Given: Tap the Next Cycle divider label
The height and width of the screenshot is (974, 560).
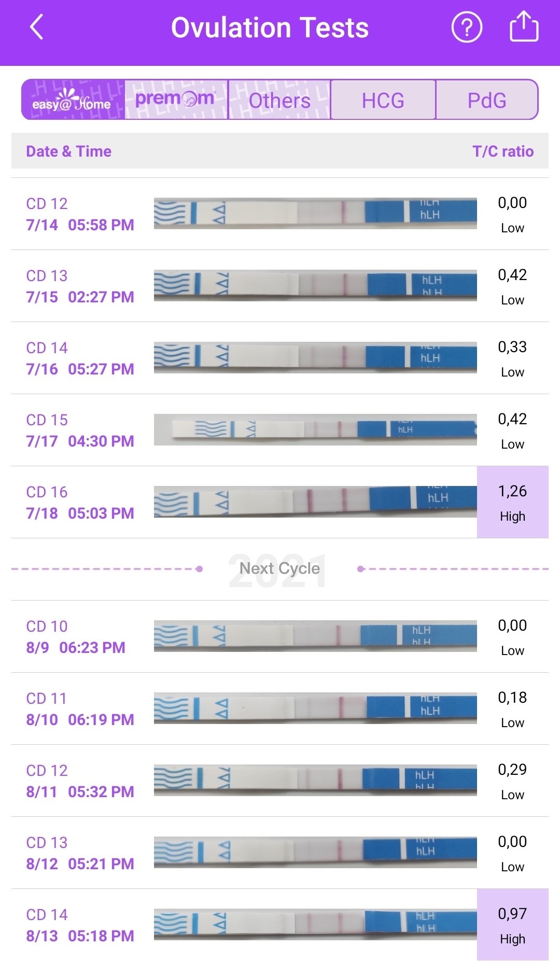Looking at the screenshot, I should click(x=279, y=568).
